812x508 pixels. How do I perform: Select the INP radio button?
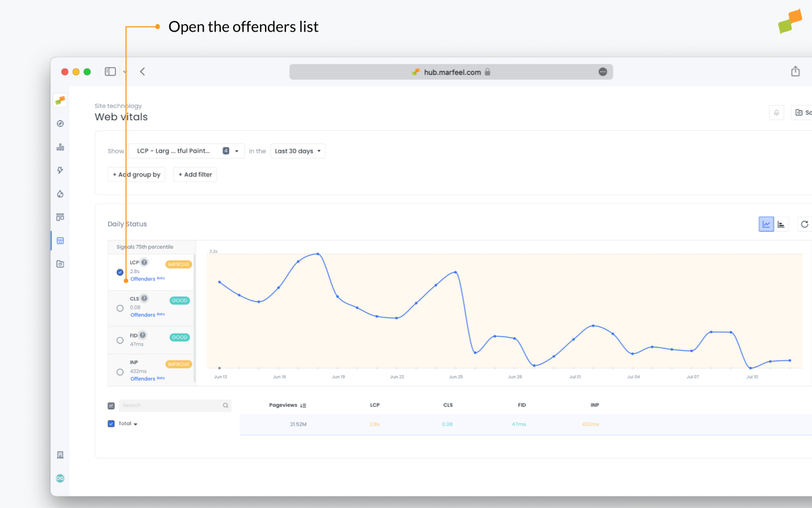[x=120, y=372]
